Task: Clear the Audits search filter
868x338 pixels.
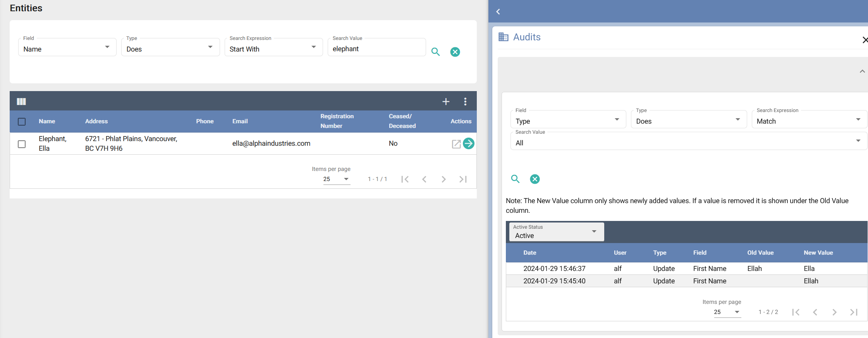Action: 535,179
